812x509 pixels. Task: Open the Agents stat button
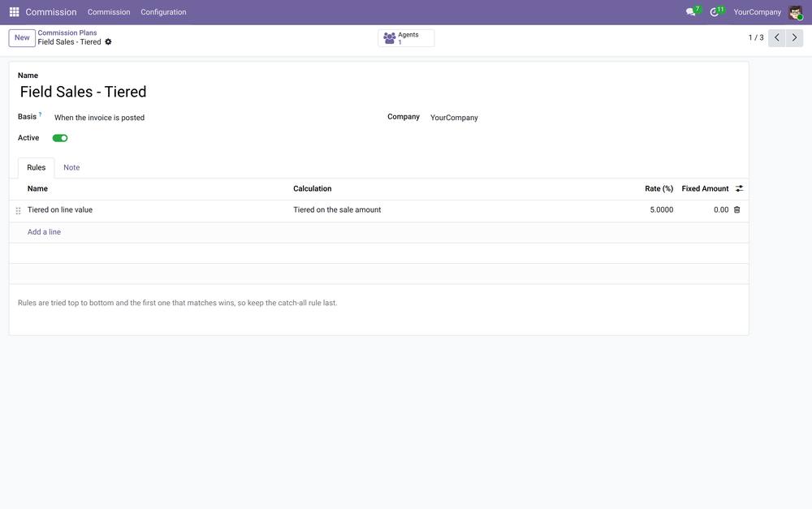(x=406, y=38)
